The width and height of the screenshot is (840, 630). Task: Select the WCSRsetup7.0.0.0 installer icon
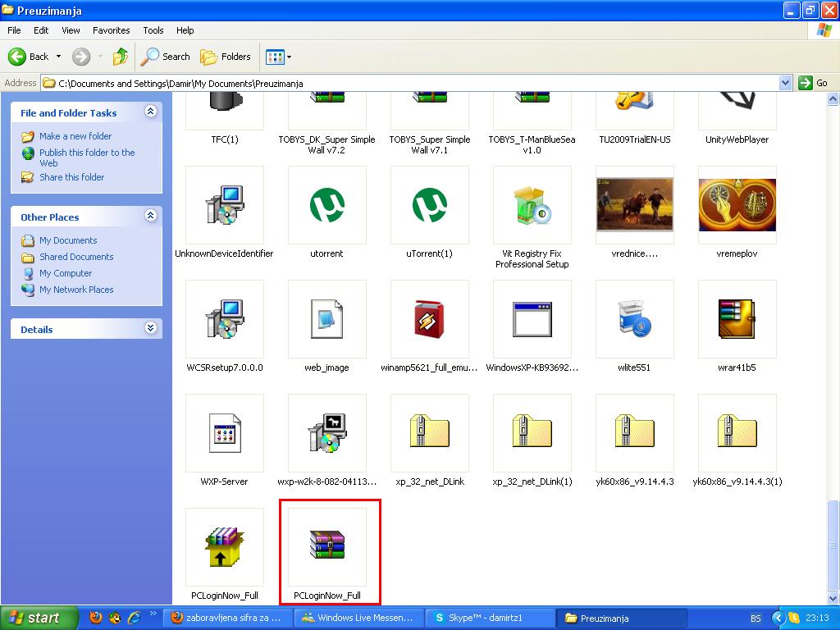click(225, 319)
